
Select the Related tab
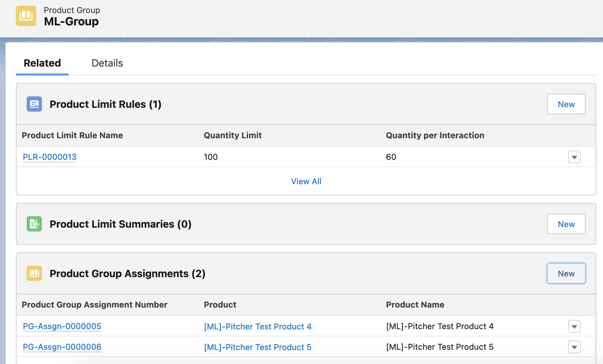[42, 63]
